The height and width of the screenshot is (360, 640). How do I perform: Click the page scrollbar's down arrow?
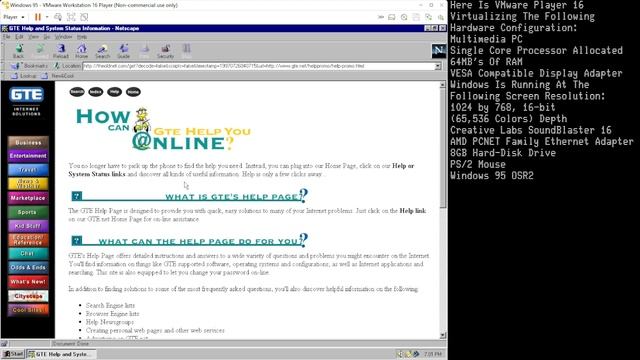pyautogui.click(x=443, y=336)
